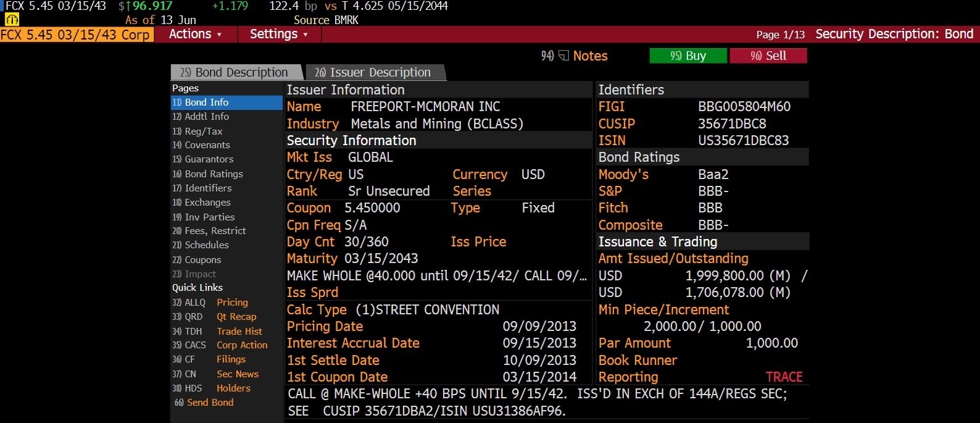Open CN Sec News quick link
The image size is (980, 423).
215,374
